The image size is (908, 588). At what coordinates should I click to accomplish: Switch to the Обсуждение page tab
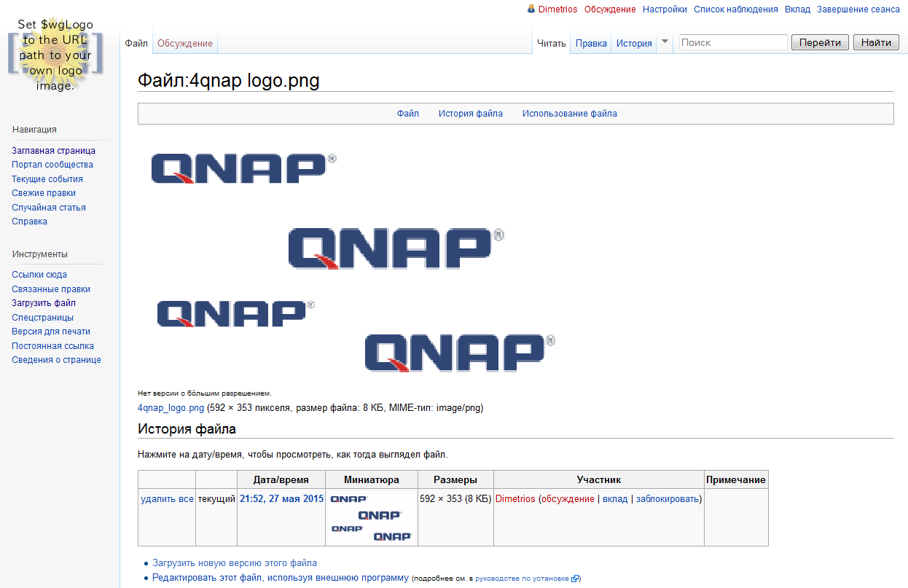(185, 43)
